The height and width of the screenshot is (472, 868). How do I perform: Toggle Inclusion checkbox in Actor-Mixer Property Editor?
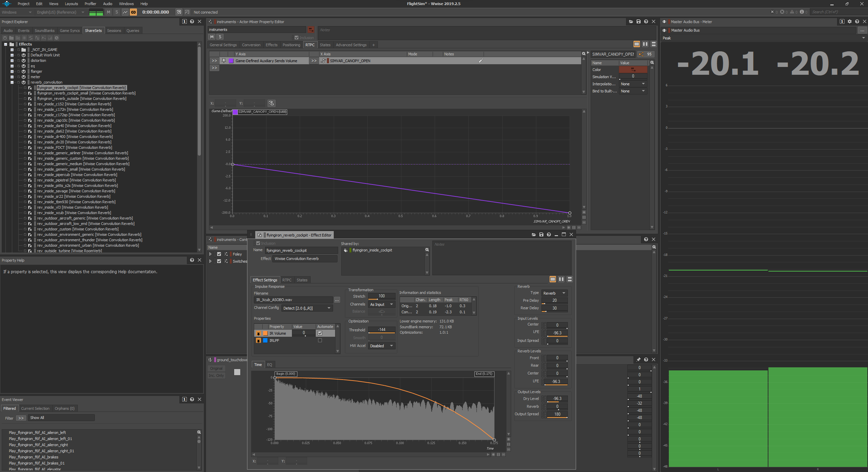(x=296, y=38)
